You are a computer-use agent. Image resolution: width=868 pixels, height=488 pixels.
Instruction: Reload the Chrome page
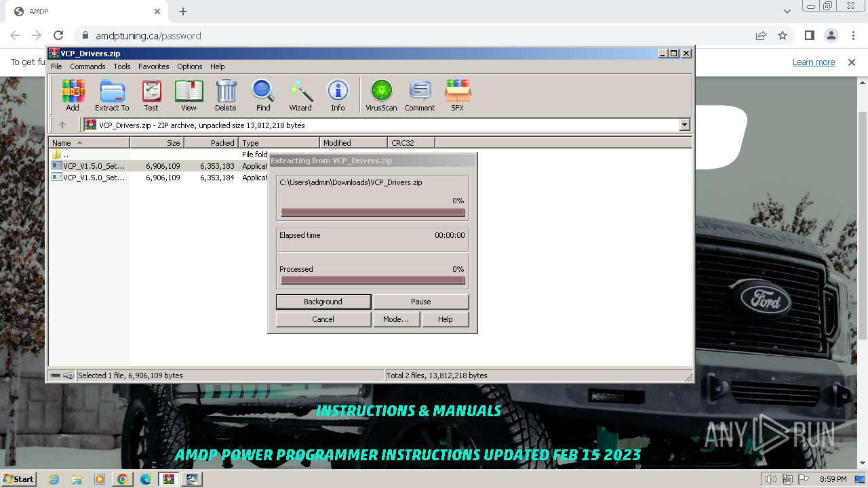pyautogui.click(x=58, y=35)
